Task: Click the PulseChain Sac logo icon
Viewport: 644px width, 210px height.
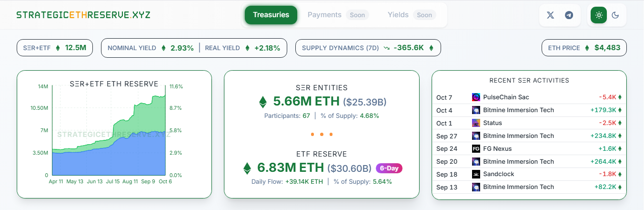Action: tap(476, 97)
